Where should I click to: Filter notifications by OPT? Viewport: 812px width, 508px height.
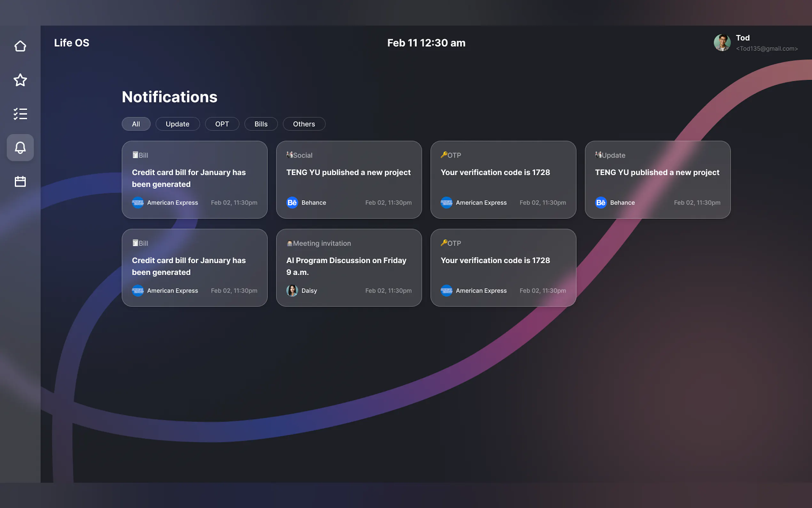click(222, 124)
